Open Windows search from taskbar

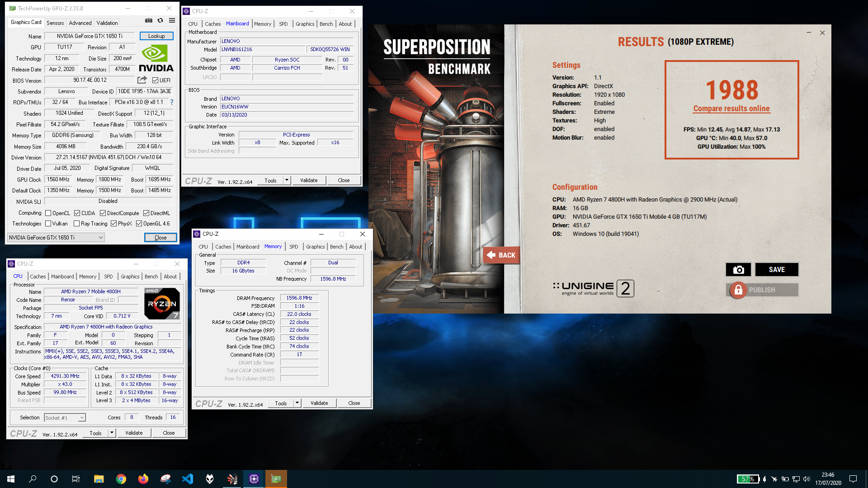click(x=33, y=479)
